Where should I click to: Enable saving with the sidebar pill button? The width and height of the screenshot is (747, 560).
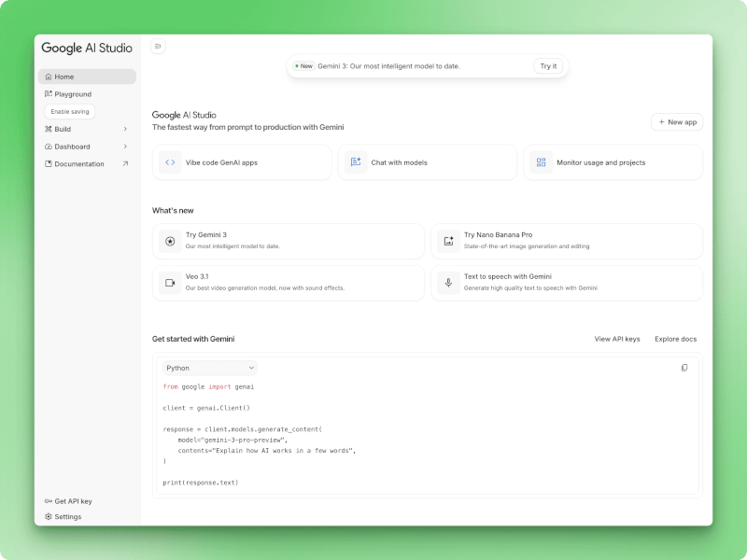click(69, 111)
